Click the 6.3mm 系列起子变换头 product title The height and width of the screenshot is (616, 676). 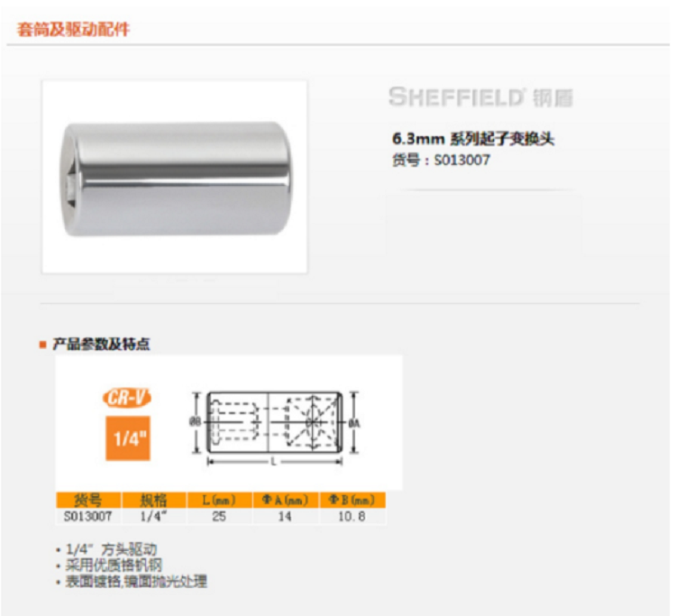(473, 139)
